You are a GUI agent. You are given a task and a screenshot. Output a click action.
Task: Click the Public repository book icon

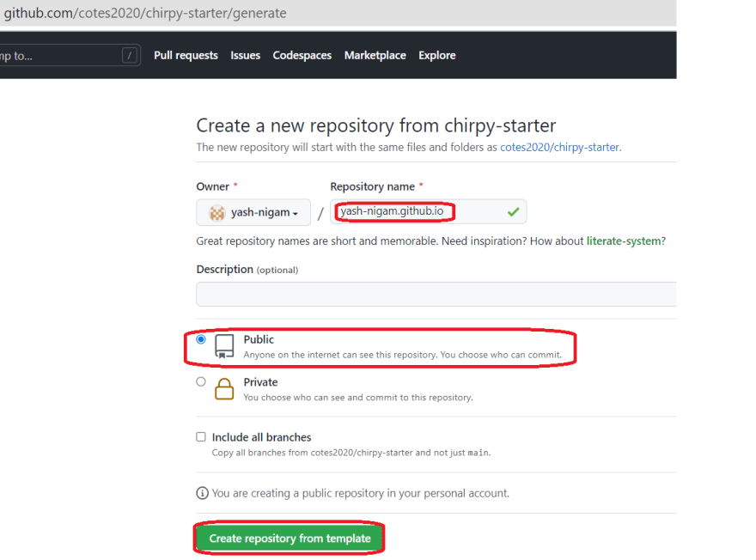point(224,346)
